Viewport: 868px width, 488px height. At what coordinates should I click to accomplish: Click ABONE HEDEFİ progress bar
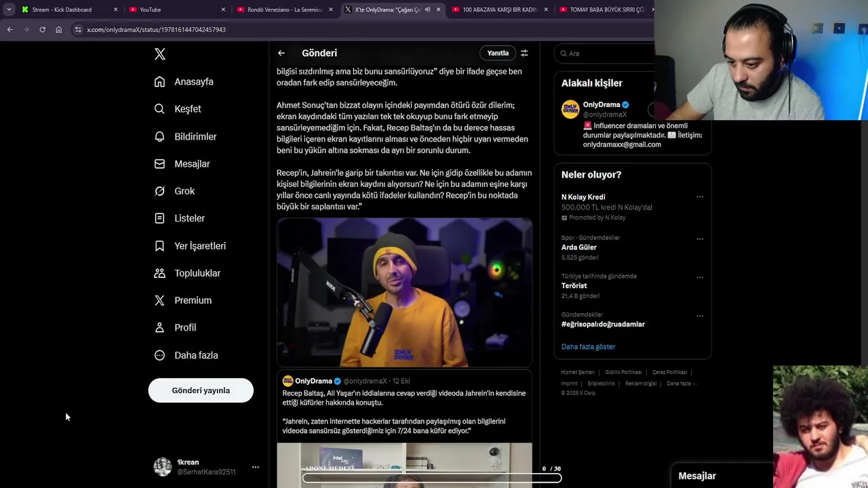[432, 478]
